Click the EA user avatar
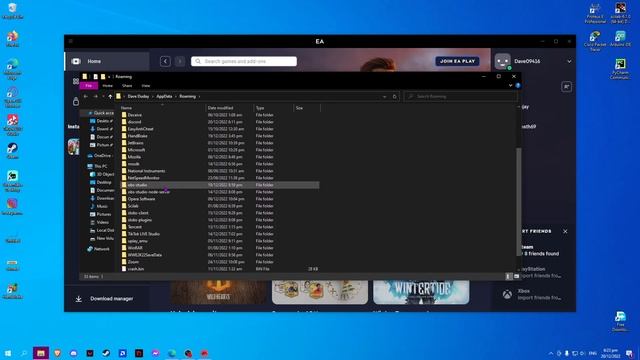 (x=502, y=61)
